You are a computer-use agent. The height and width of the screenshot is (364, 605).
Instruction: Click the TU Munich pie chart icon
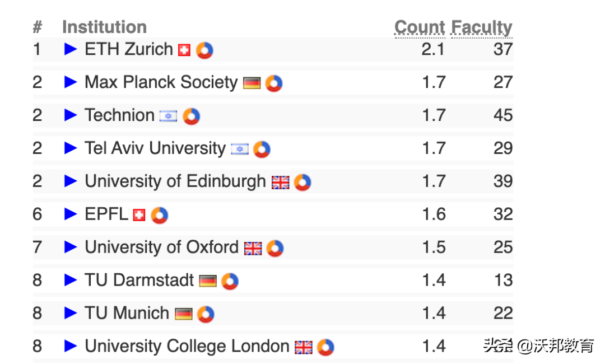pyautogui.click(x=206, y=314)
